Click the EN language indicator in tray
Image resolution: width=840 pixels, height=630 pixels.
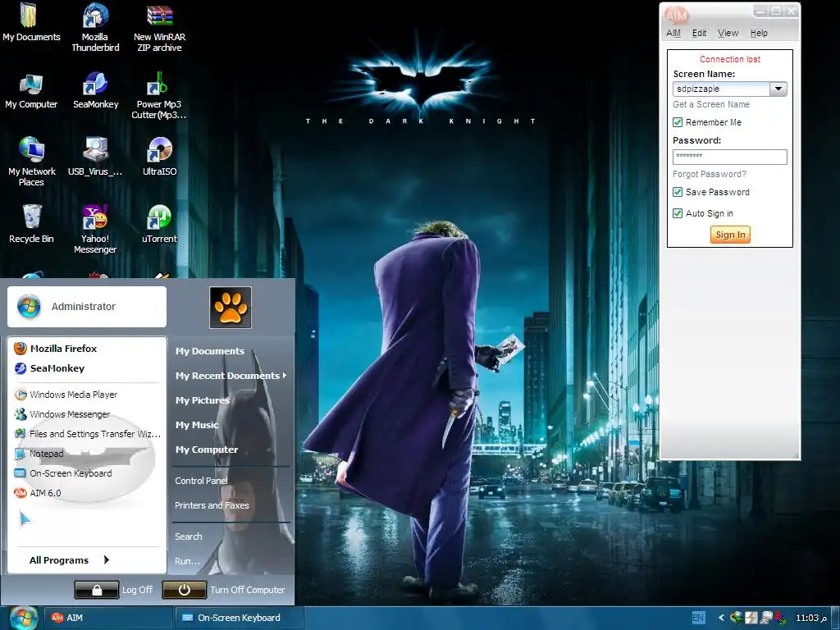coord(699,618)
